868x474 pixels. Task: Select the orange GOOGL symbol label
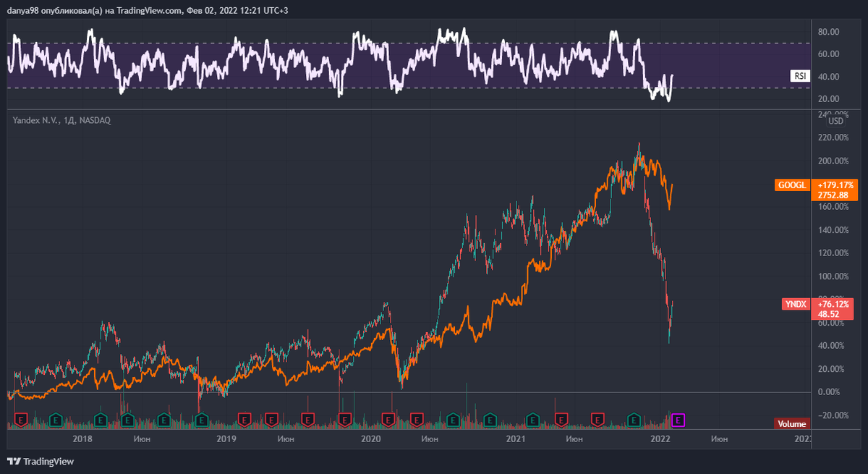[x=791, y=185]
